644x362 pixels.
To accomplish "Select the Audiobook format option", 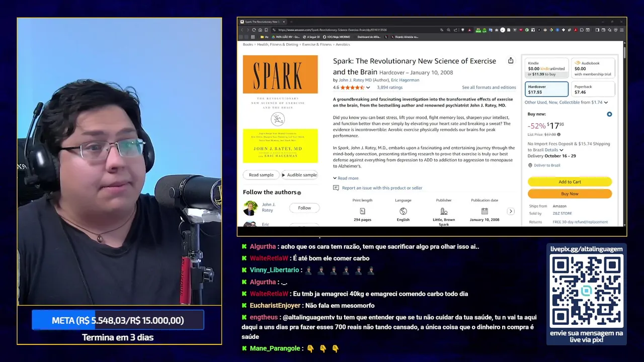I will pos(593,68).
